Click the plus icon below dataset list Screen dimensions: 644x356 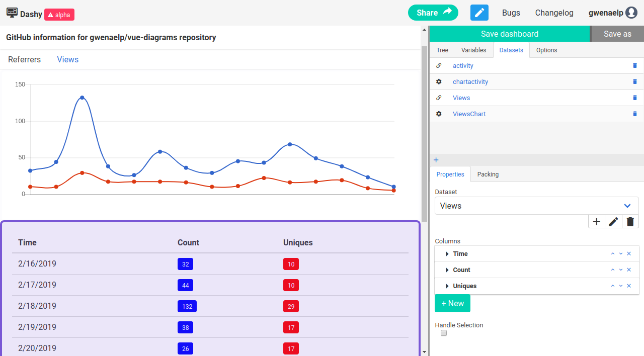(436, 160)
